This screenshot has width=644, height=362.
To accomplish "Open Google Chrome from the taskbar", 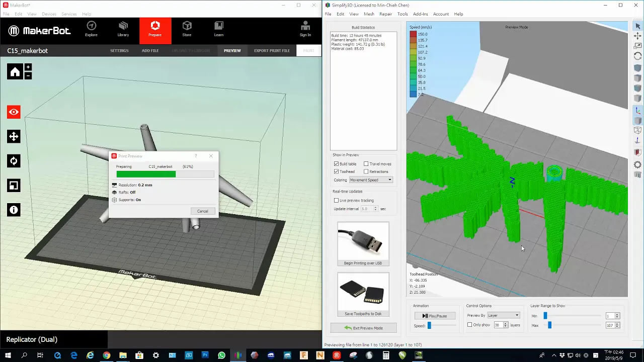I will 107,355.
